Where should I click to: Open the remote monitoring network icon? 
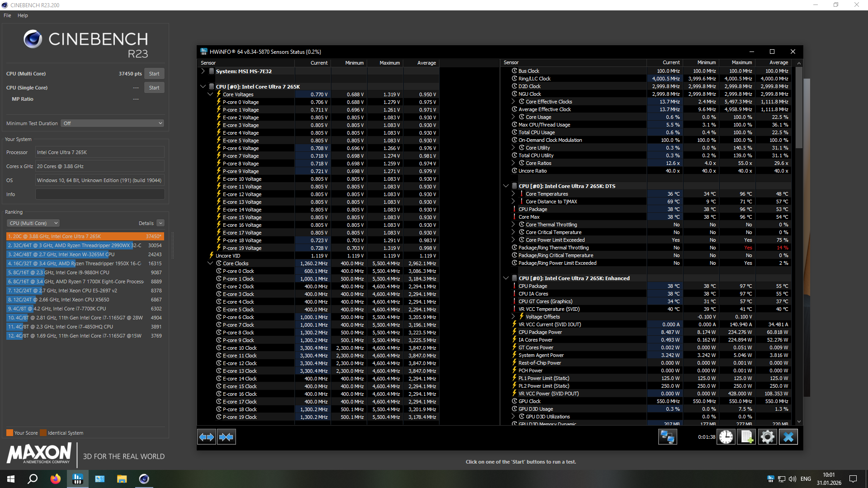click(x=667, y=437)
